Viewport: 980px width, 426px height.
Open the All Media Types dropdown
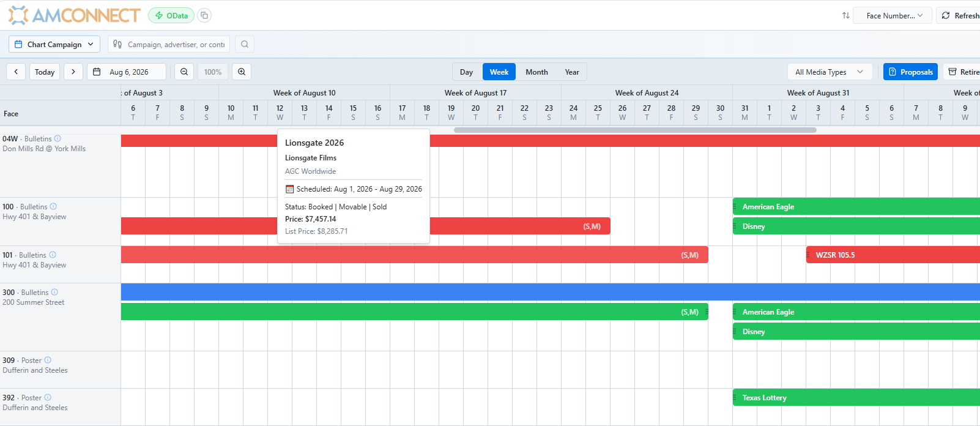[830, 72]
